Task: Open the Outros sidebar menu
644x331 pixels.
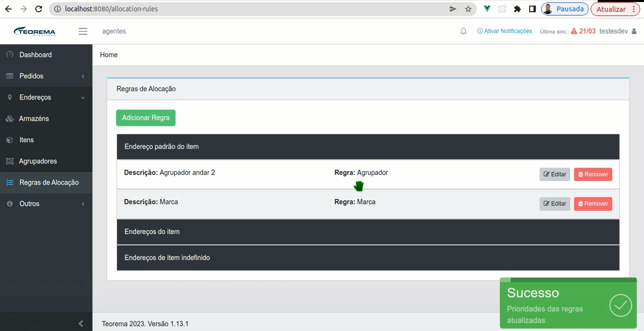Action: coord(46,204)
